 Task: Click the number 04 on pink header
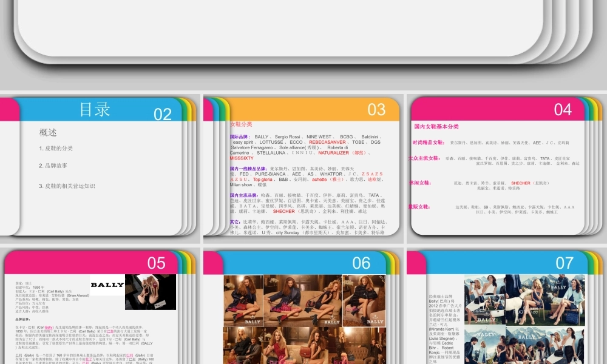[563, 109]
